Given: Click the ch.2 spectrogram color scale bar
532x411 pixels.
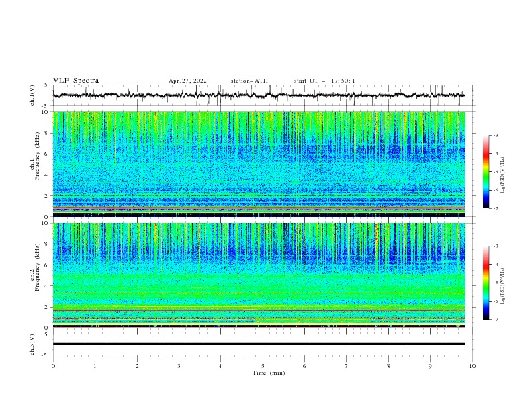Looking at the screenshot, I should point(486,283).
